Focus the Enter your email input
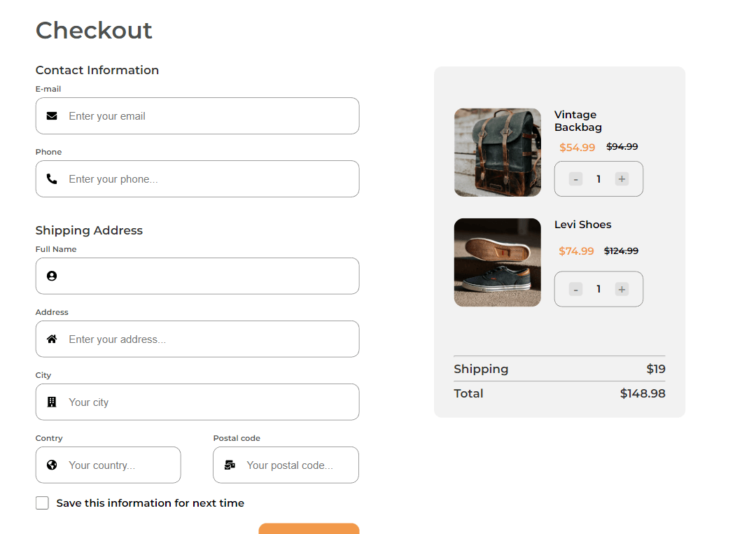The width and height of the screenshot is (756, 534). pos(210,116)
